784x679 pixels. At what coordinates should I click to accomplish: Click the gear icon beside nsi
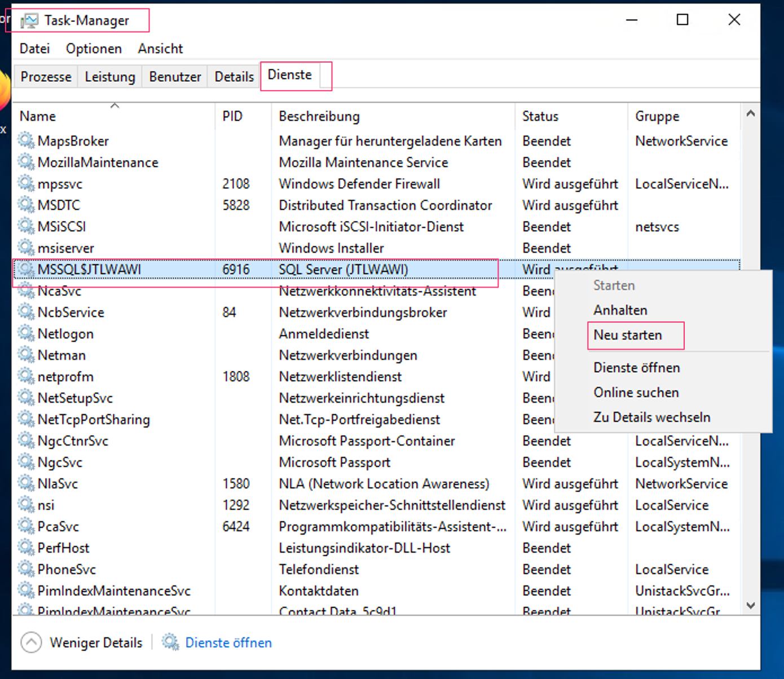(26, 505)
